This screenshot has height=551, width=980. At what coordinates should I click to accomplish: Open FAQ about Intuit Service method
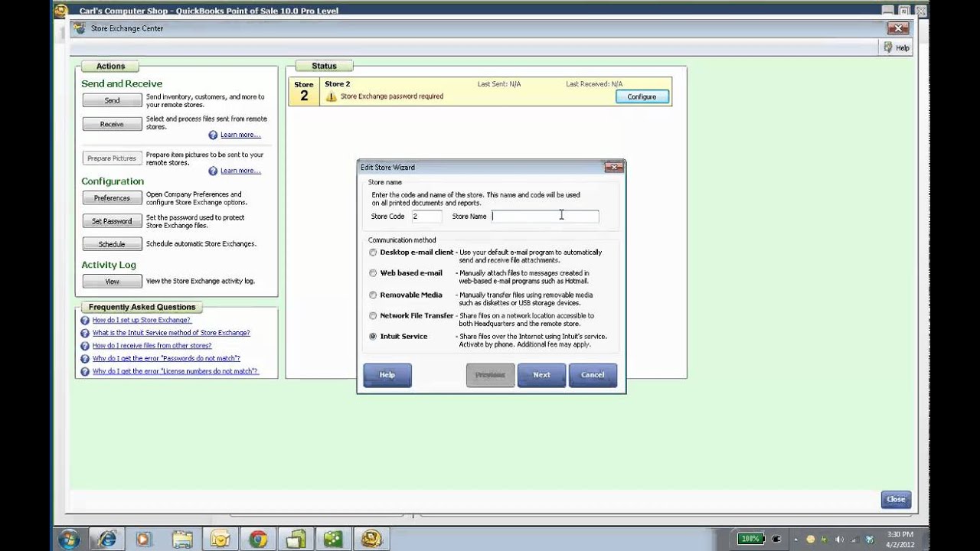(171, 333)
